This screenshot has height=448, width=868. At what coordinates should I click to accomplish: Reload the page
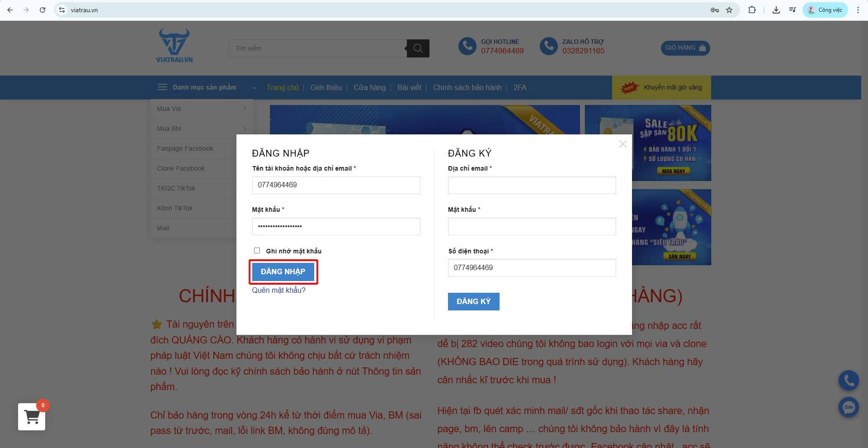tap(42, 10)
